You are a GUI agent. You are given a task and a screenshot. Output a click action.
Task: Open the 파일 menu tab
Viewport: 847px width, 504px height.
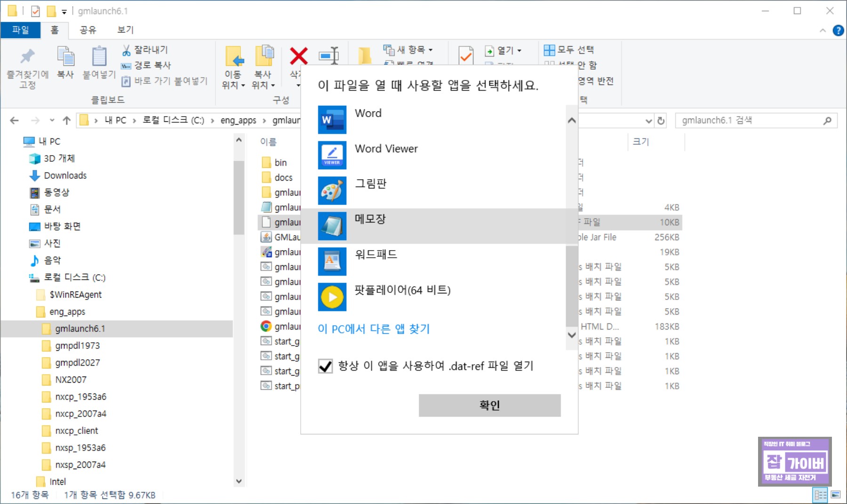pyautogui.click(x=20, y=30)
